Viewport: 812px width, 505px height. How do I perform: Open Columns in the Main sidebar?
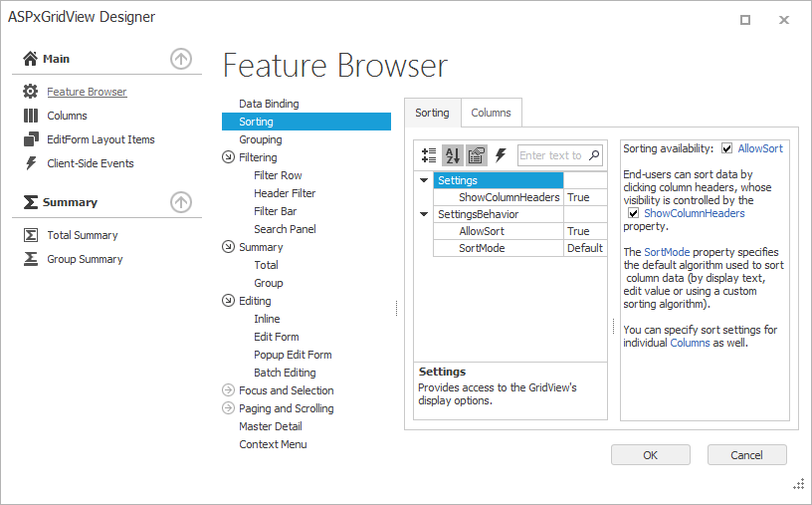[x=67, y=116]
